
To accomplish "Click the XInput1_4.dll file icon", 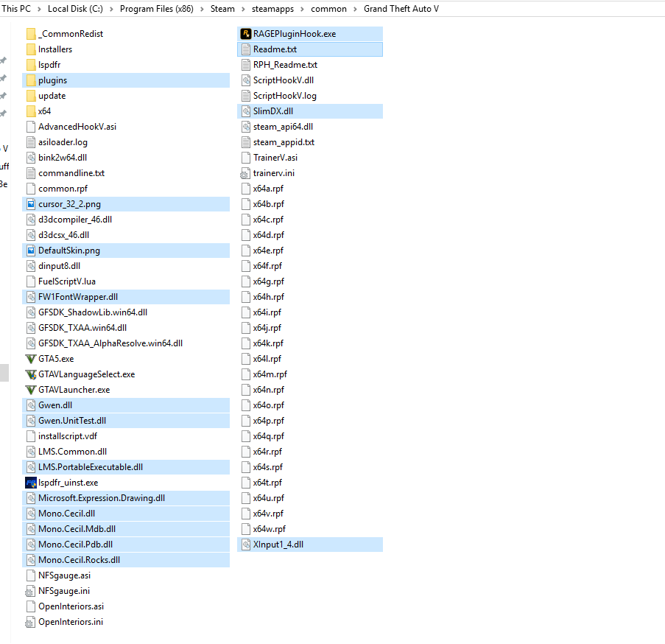I will click(245, 545).
